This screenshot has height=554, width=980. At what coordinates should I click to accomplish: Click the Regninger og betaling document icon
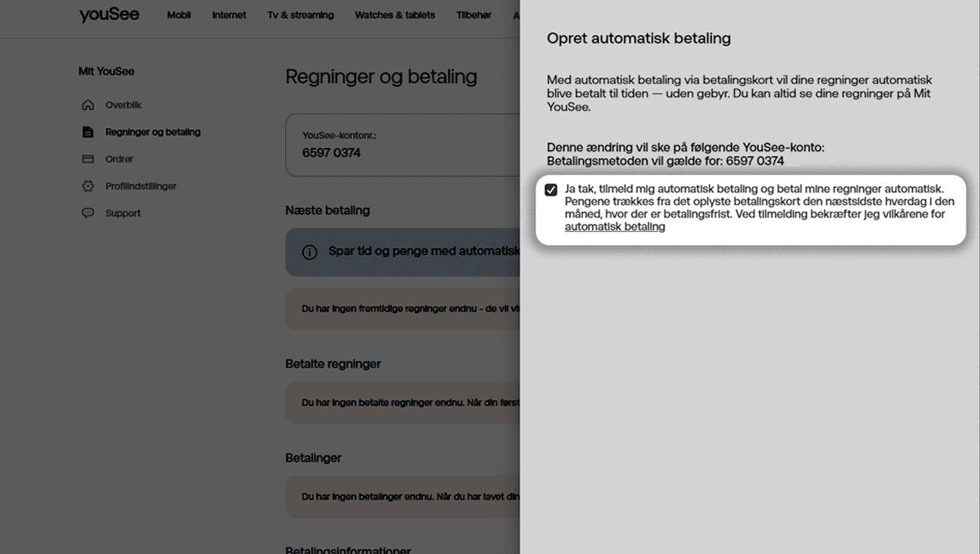point(88,132)
